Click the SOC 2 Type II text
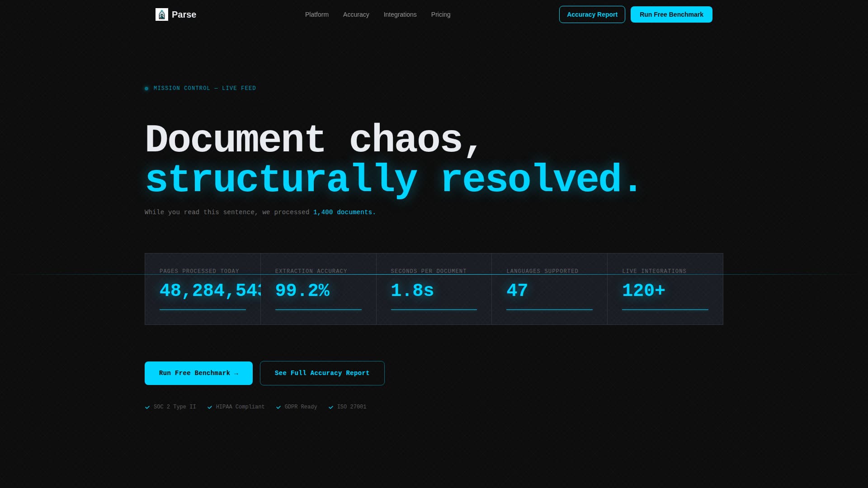 (x=175, y=407)
